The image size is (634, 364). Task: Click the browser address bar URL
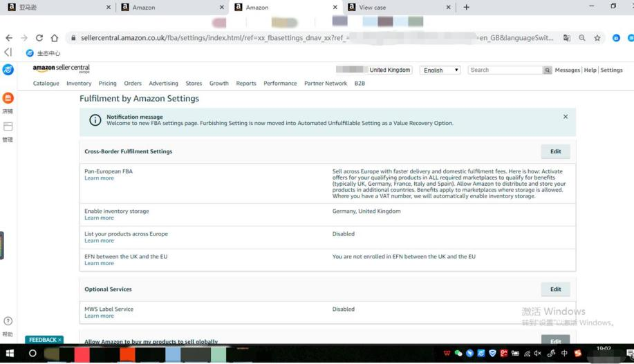pyautogui.click(x=317, y=37)
